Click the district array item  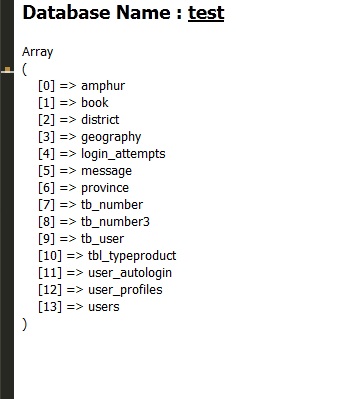tap(100, 120)
